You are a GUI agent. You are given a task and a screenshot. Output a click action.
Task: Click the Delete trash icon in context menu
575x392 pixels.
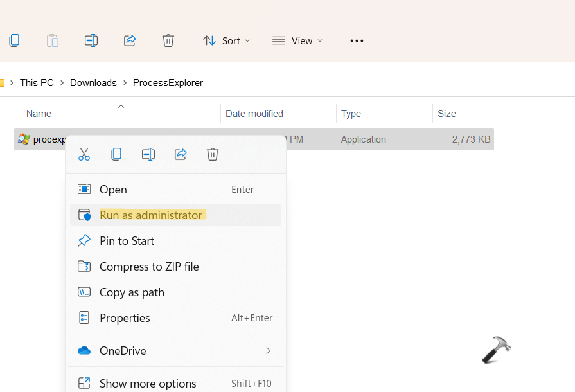click(213, 154)
